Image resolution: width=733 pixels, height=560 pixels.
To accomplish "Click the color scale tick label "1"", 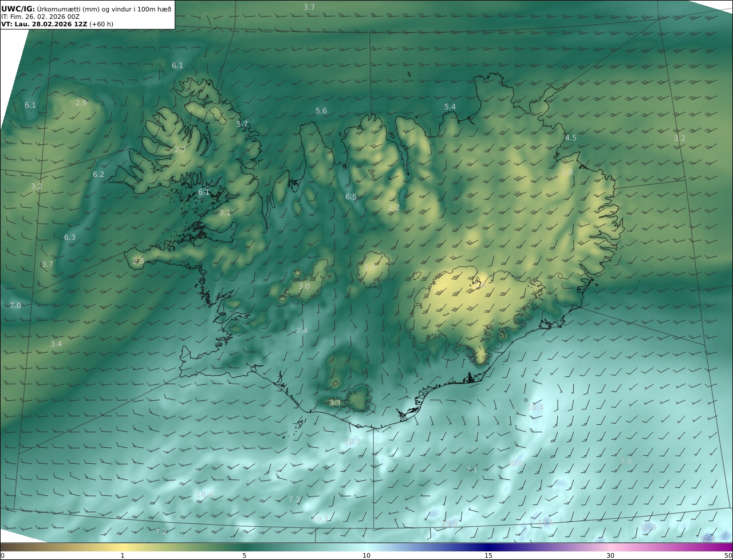I will pyautogui.click(x=123, y=555).
